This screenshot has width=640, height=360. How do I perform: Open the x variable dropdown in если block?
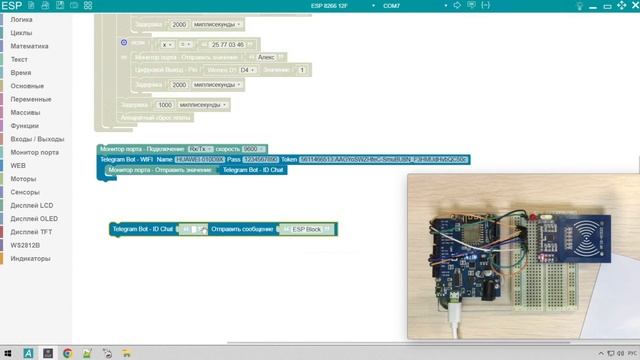(x=167, y=44)
